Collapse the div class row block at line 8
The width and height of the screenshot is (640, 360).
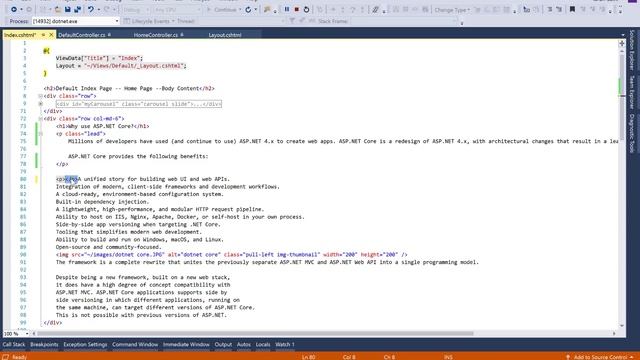pos(40,96)
